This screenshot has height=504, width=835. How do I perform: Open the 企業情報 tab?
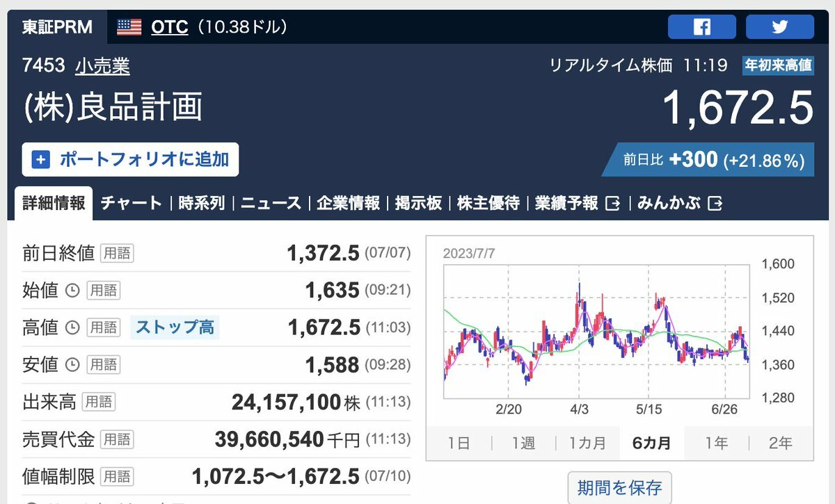point(348,203)
